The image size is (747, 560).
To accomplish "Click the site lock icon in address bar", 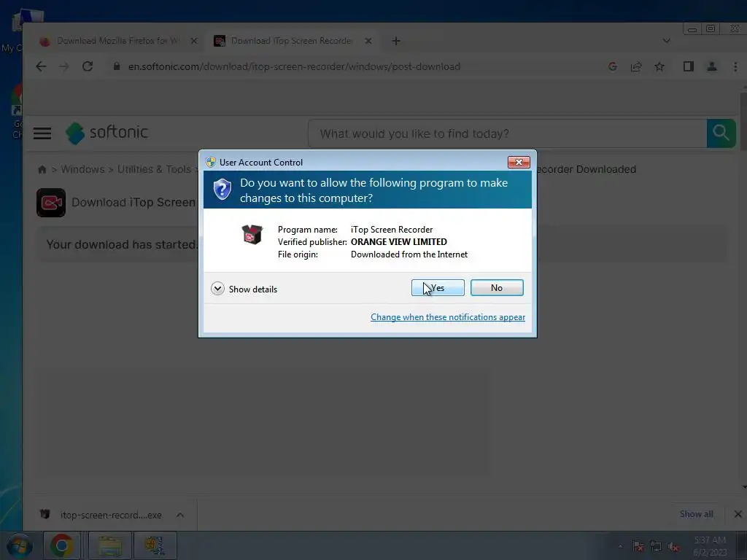I will pos(116,66).
